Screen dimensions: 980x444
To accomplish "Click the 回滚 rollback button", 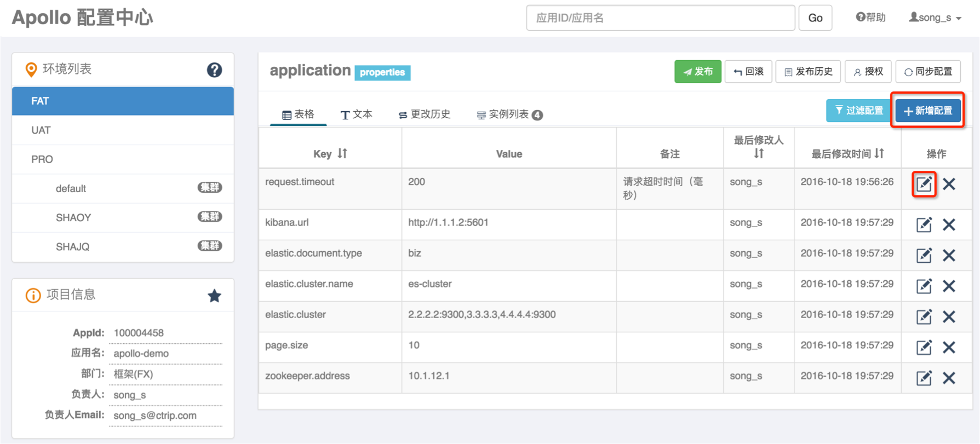I will 748,72.
